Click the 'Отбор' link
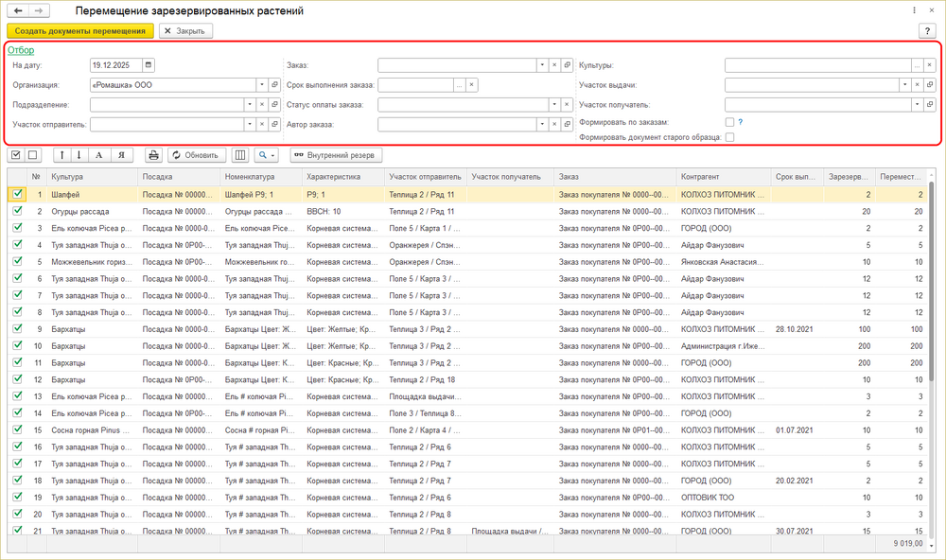The width and height of the screenshot is (946, 560). [x=21, y=50]
